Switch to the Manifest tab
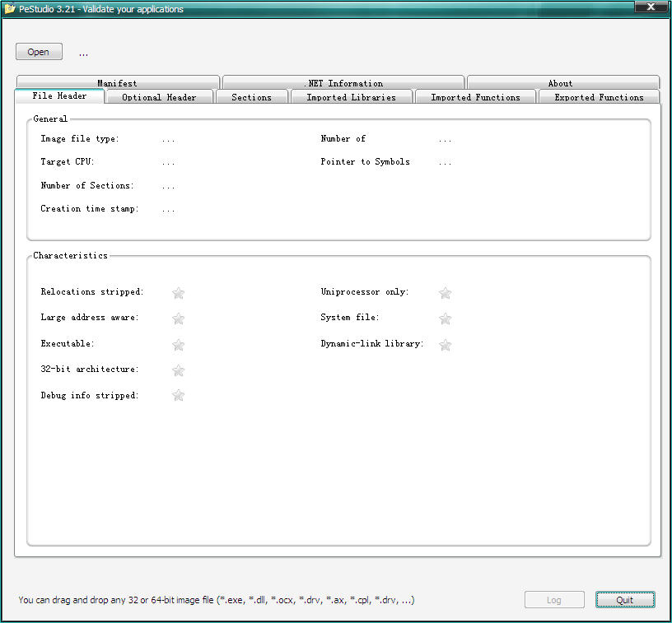Viewport: 672px width, 623px height. tap(118, 82)
